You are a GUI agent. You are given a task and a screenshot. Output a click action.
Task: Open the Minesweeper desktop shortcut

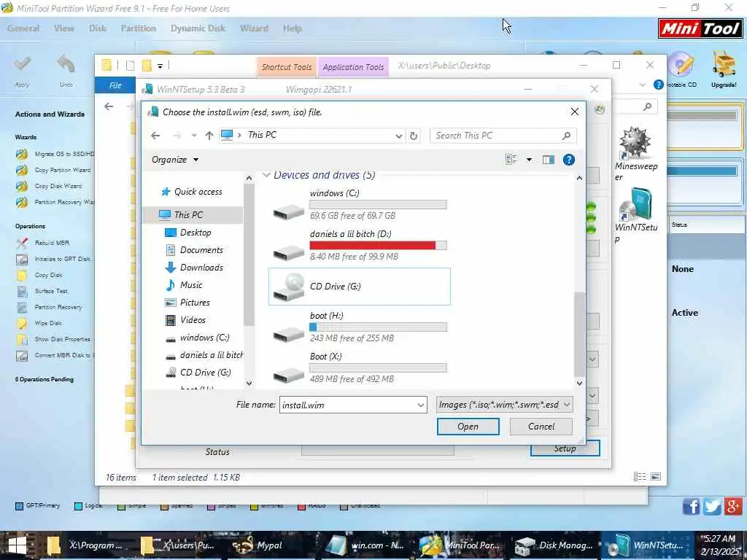[x=635, y=154]
